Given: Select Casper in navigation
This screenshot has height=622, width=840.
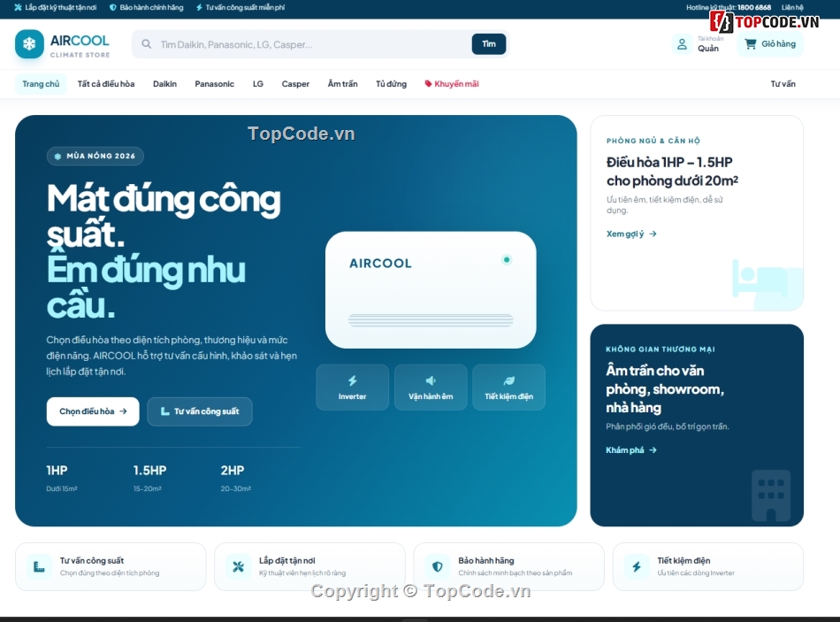Looking at the screenshot, I should click(295, 84).
